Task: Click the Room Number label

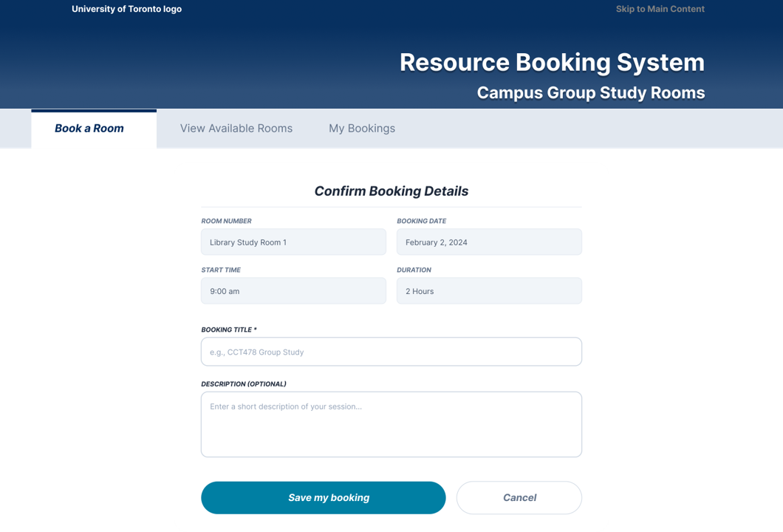Action: click(226, 221)
